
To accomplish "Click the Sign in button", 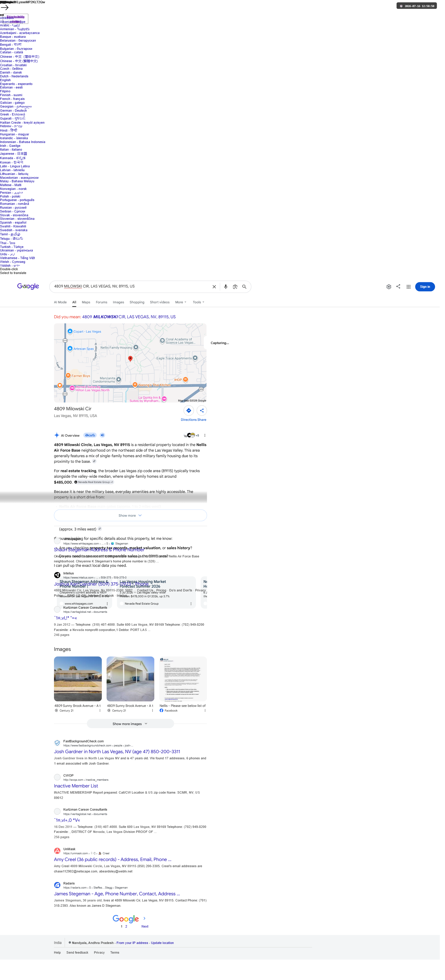I will point(430,290).
